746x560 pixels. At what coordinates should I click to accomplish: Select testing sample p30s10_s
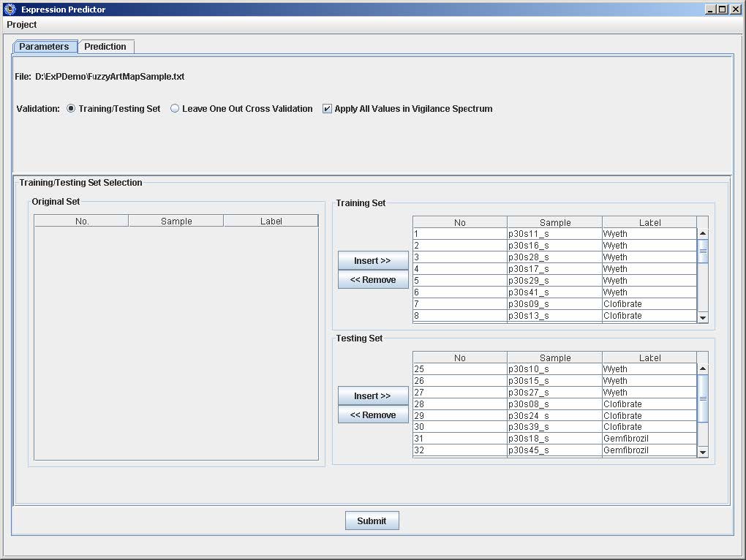[x=554, y=369]
